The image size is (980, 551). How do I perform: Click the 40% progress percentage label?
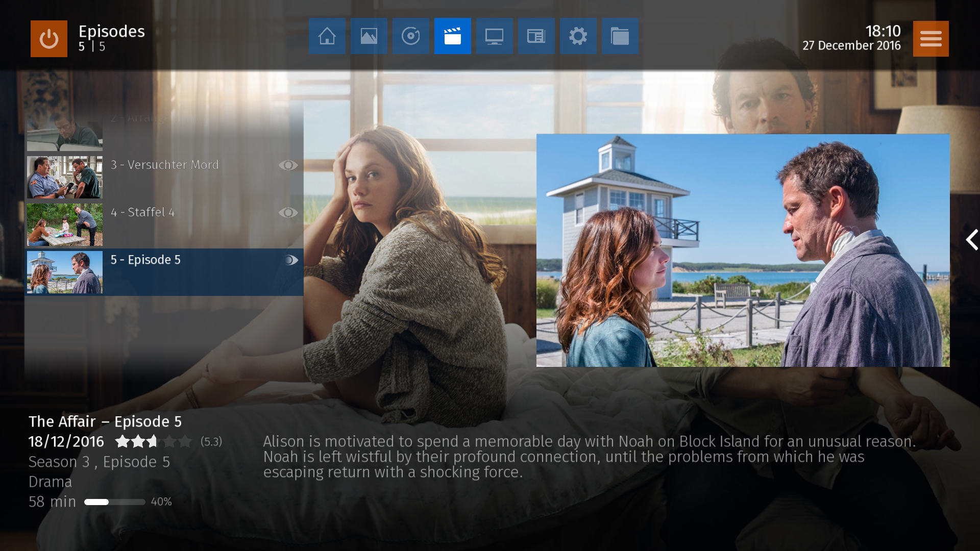161,502
